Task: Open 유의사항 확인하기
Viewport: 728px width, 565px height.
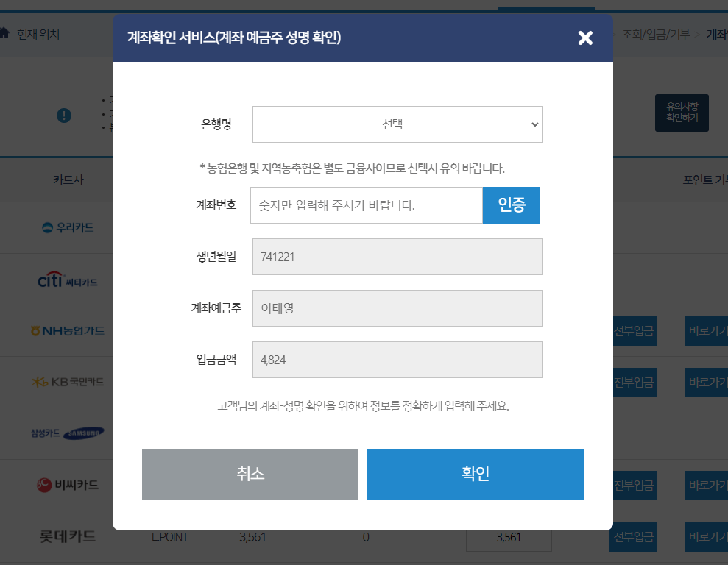Action: 682,113
